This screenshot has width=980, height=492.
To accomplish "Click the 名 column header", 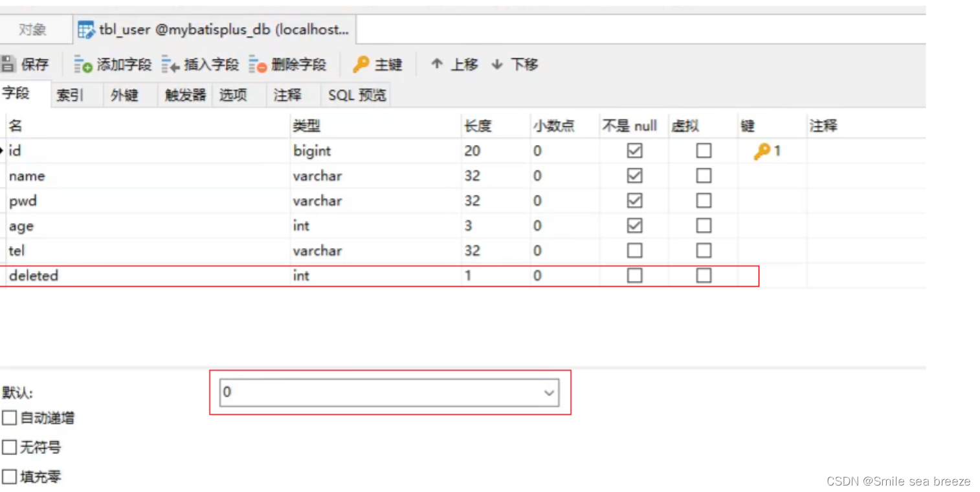I will pos(148,126).
